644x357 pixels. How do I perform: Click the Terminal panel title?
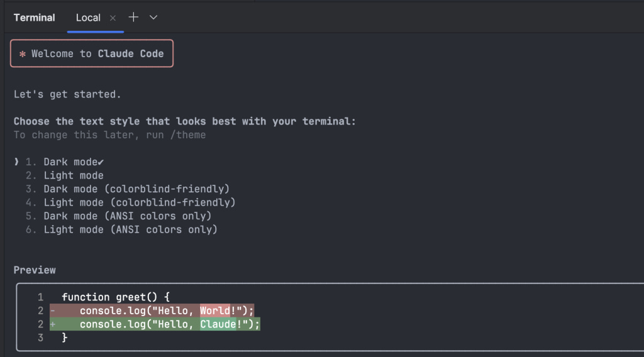point(34,18)
